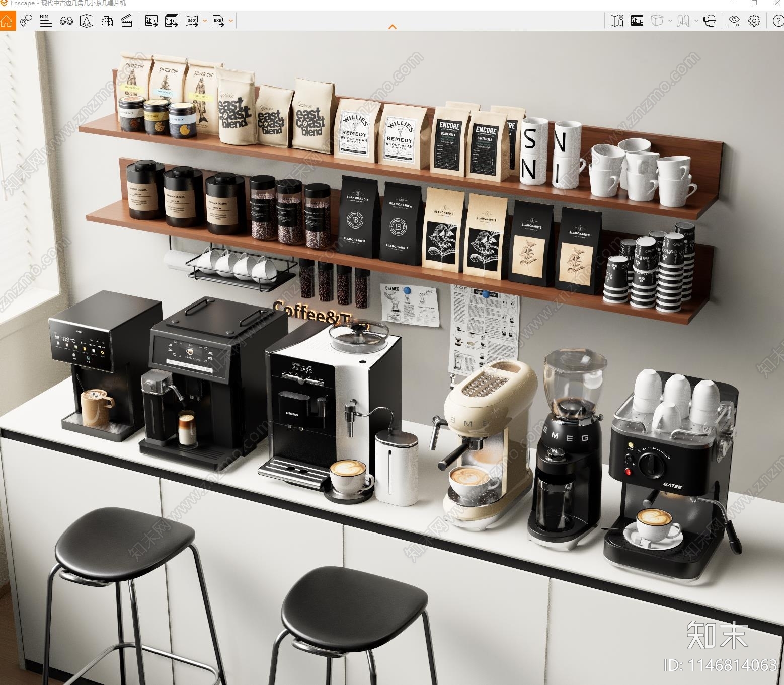The image size is (784, 685).
Task: Click the grayed-out wings fly-mode icon
Action: click(683, 21)
